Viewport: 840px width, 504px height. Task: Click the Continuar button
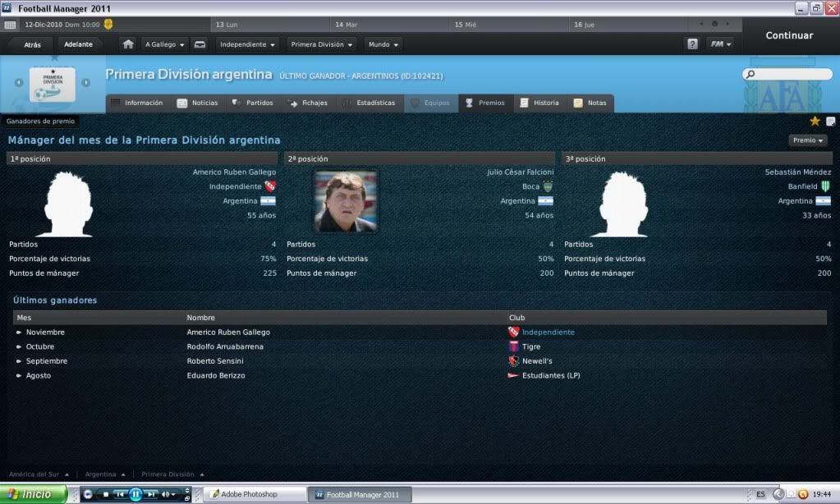[789, 35]
